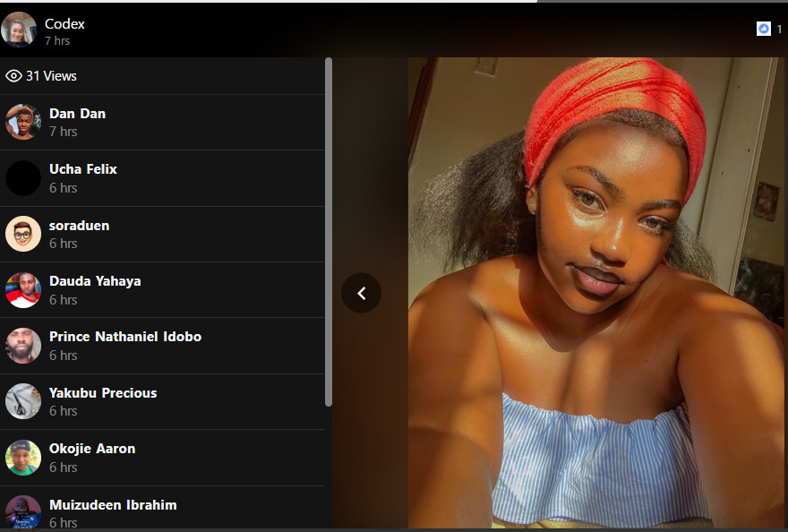Click Yakubu Precious's avatar
This screenshot has height=532, width=788.
(x=23, y=401)
